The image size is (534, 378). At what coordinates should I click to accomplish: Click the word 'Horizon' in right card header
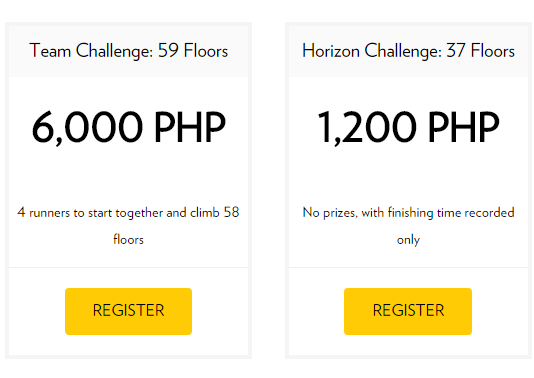tap(331, 50)
